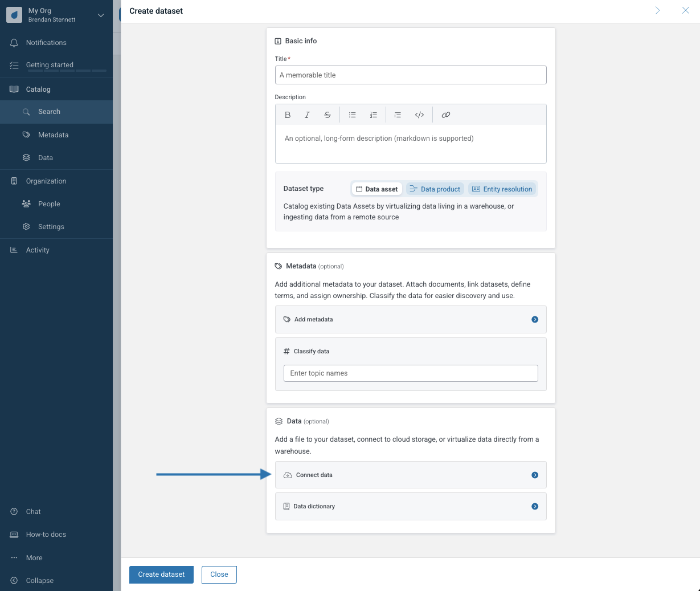Select Data product dataset type

point(435,189)
